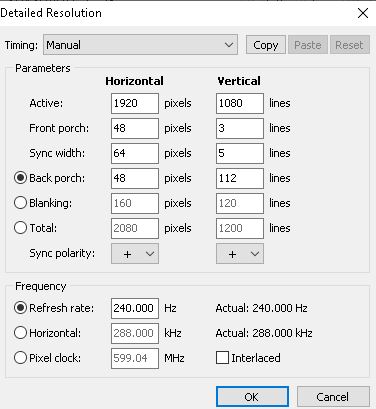Confirm with the OK button
Viewport: 376px width, 409px height.
[x=252, y=397]
